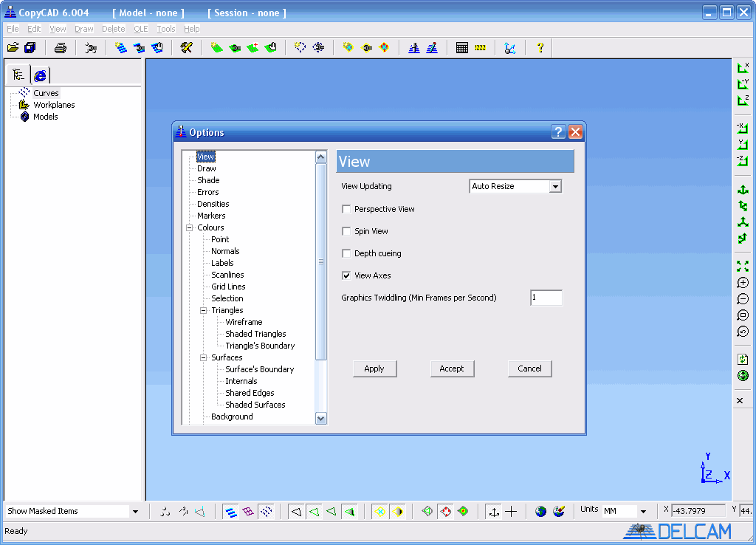Image resolution: width=756 pixels, height=545 pixels.
Task: Select Shade in the options tree
Action: 208,180
